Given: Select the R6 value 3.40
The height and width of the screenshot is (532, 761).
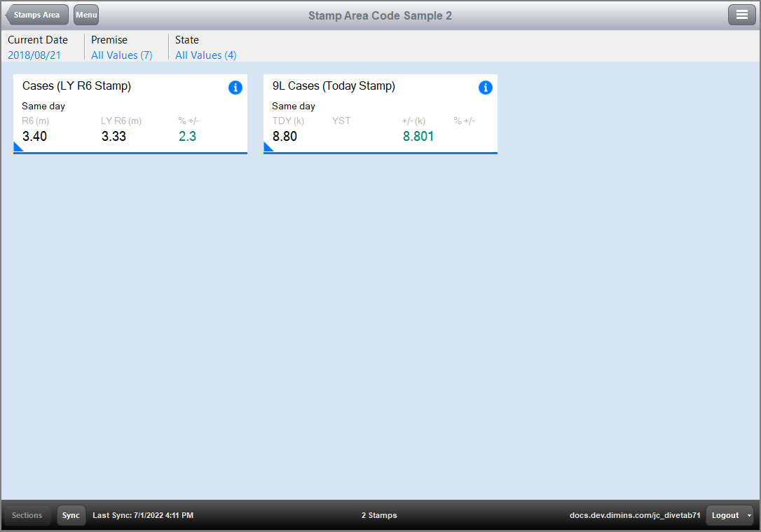Looking at the screenshot, I should coord(34,136).
